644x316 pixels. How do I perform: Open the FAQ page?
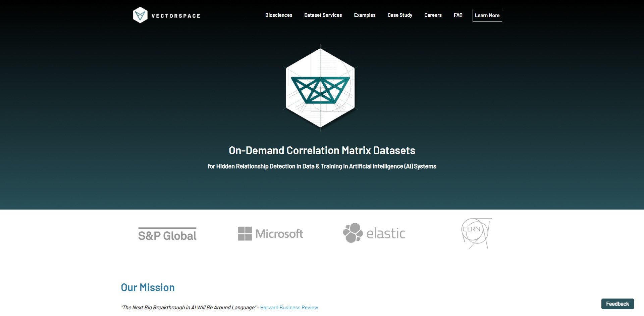(x=458, y=15)
